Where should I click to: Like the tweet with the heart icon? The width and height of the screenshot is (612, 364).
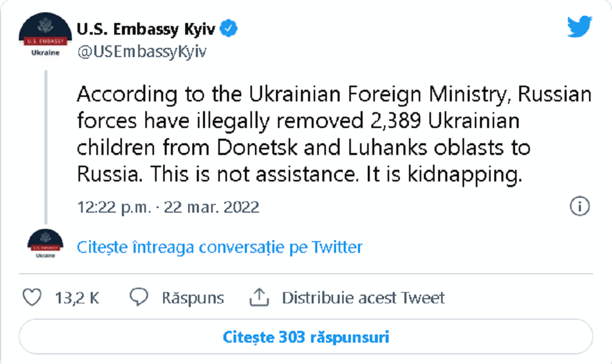point(33,297)
